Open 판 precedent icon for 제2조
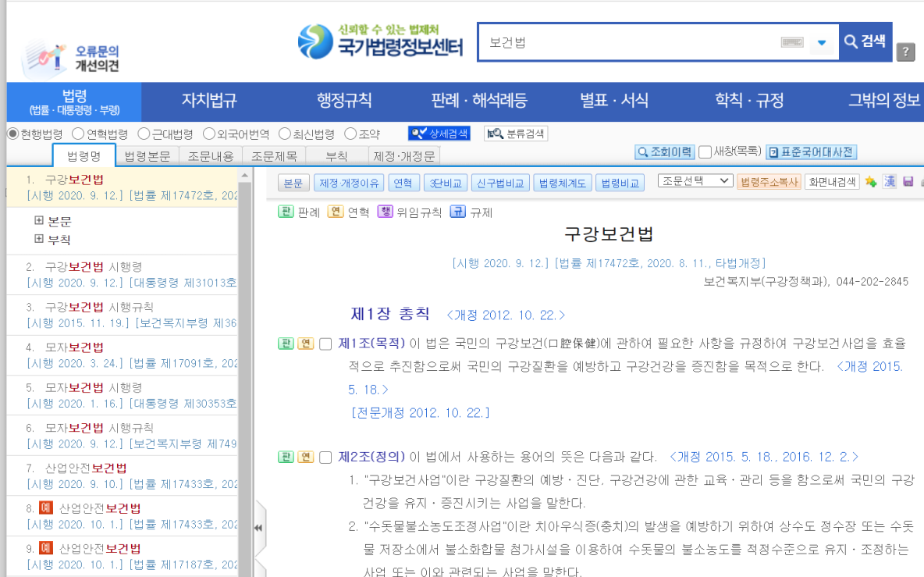 click(286, 457)
